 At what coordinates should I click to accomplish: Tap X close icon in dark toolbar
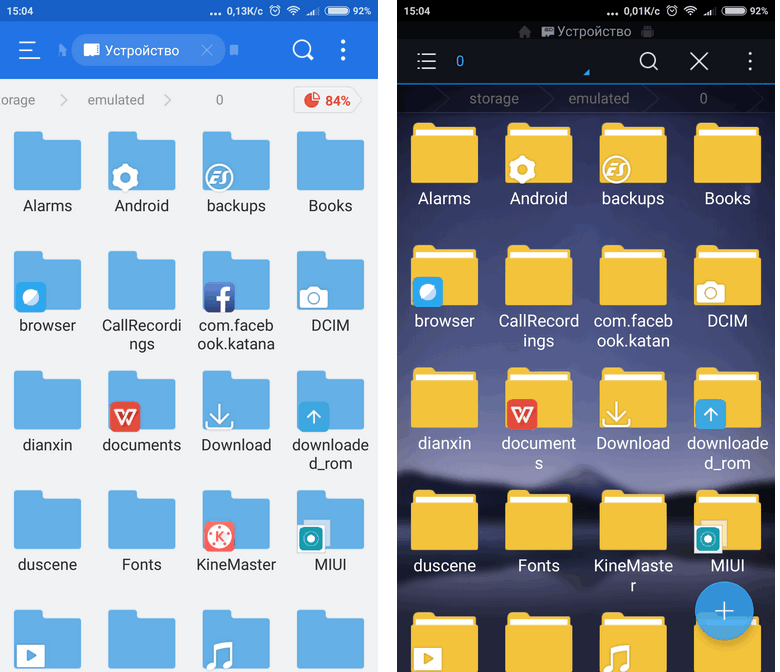(x=699, y=61)
